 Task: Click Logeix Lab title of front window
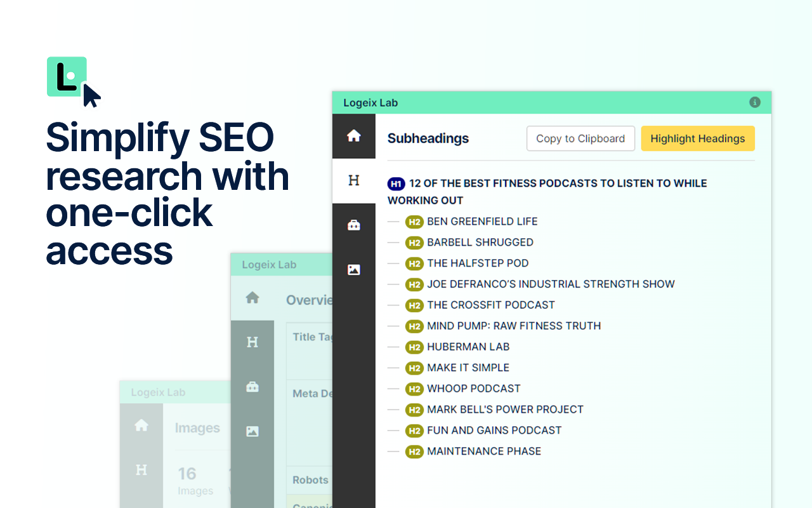tap(370, 103)
